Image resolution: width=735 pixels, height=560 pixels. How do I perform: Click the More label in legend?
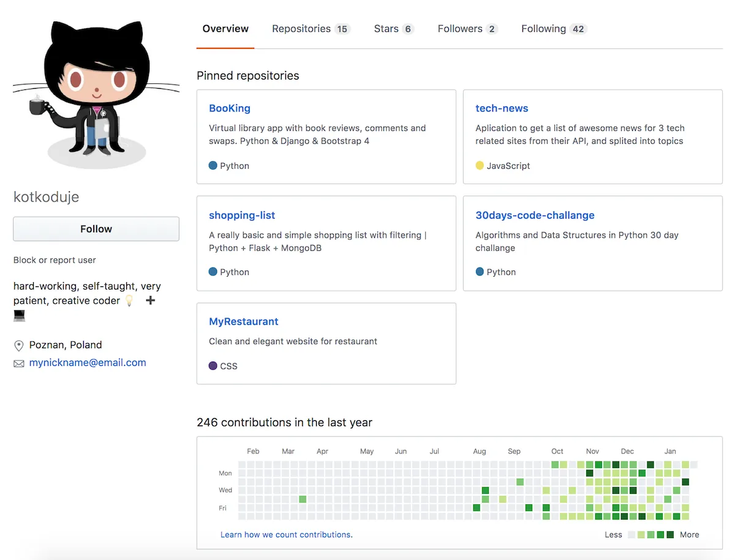point(689,535)
